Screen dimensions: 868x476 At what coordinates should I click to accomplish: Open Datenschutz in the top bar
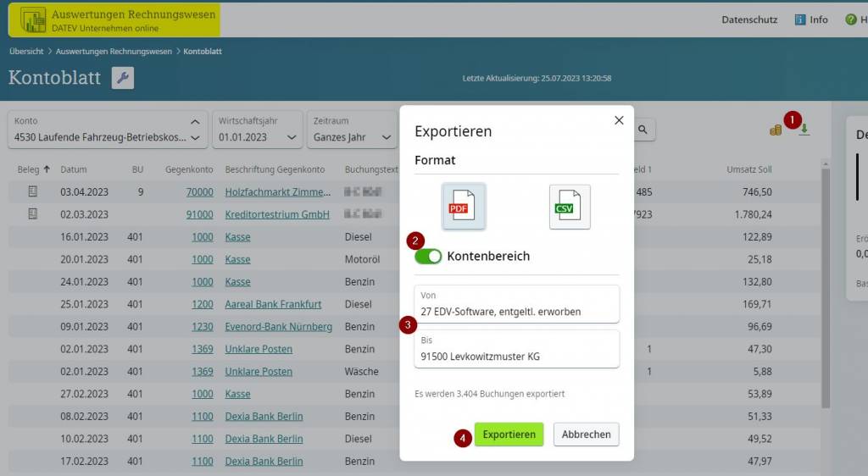tap(749, 19)
